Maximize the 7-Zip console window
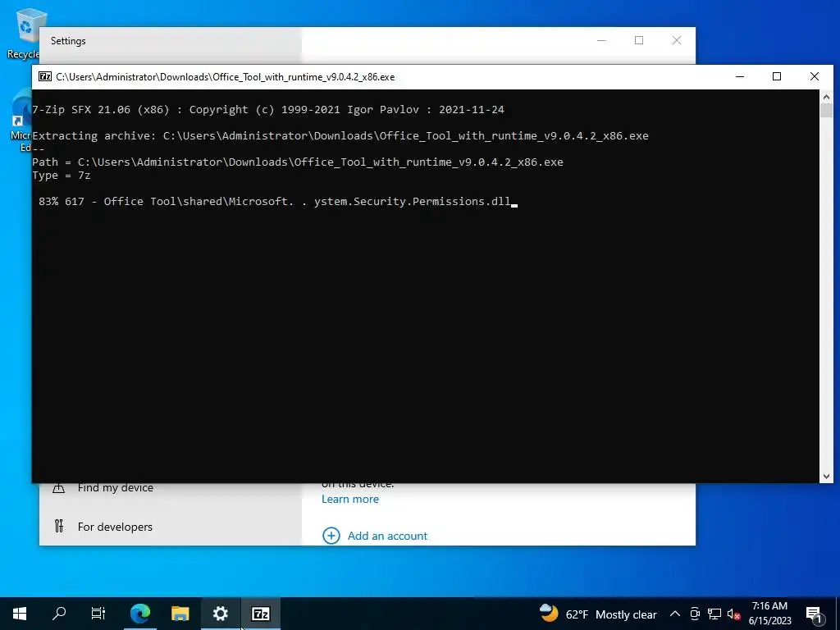 [777, 76]
